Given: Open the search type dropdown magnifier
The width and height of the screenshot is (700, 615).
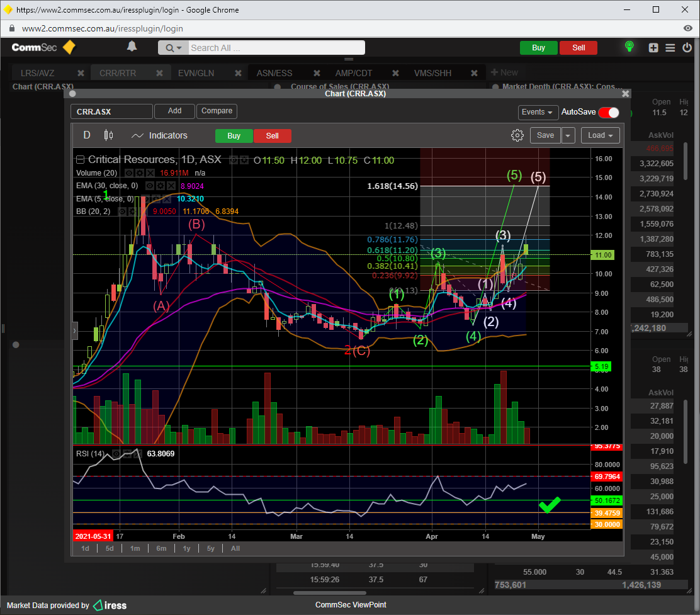Looking at the screenshot, I should (x=173, y=48).
